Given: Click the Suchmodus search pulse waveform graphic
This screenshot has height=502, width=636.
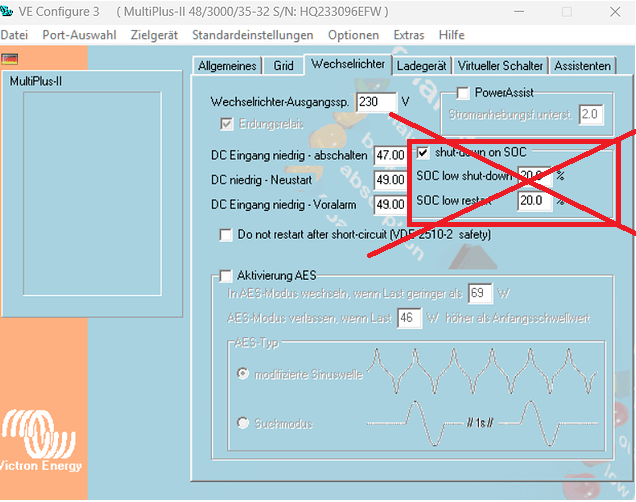Looking at the screenshot, I should click(x=482, y=423).
